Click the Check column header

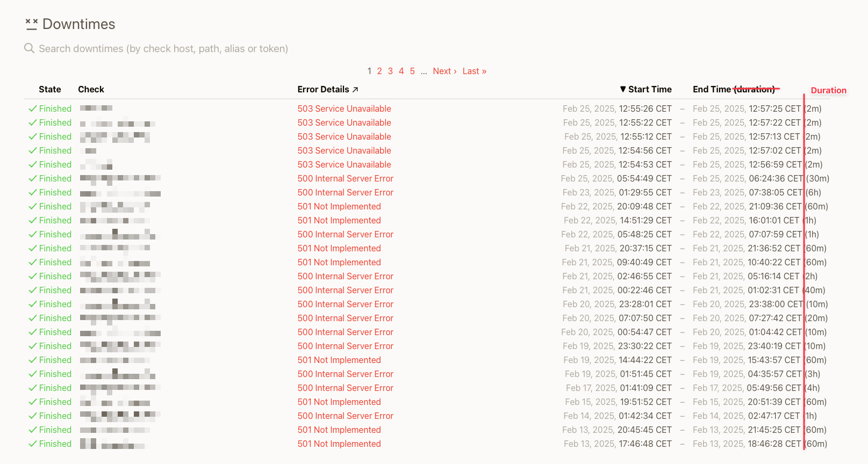click(91, 89)
